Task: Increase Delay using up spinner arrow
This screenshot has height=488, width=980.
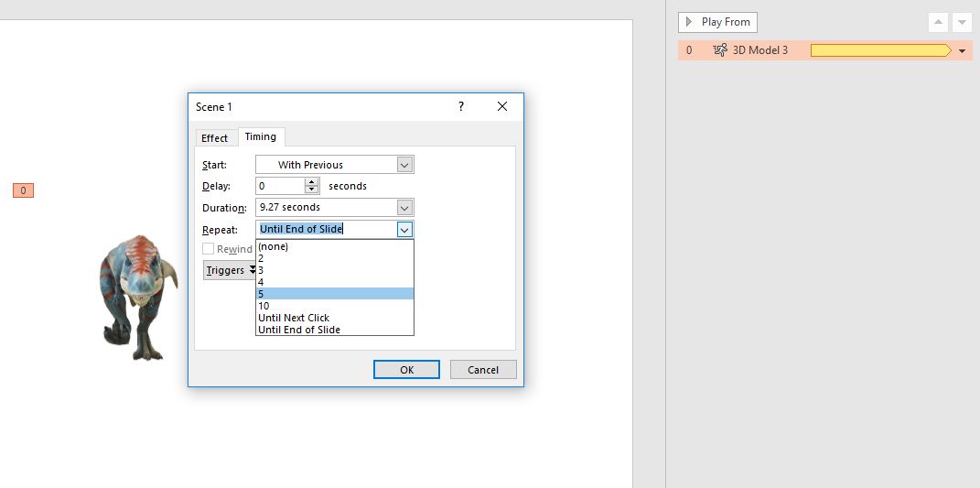Action: coord(312,182)
